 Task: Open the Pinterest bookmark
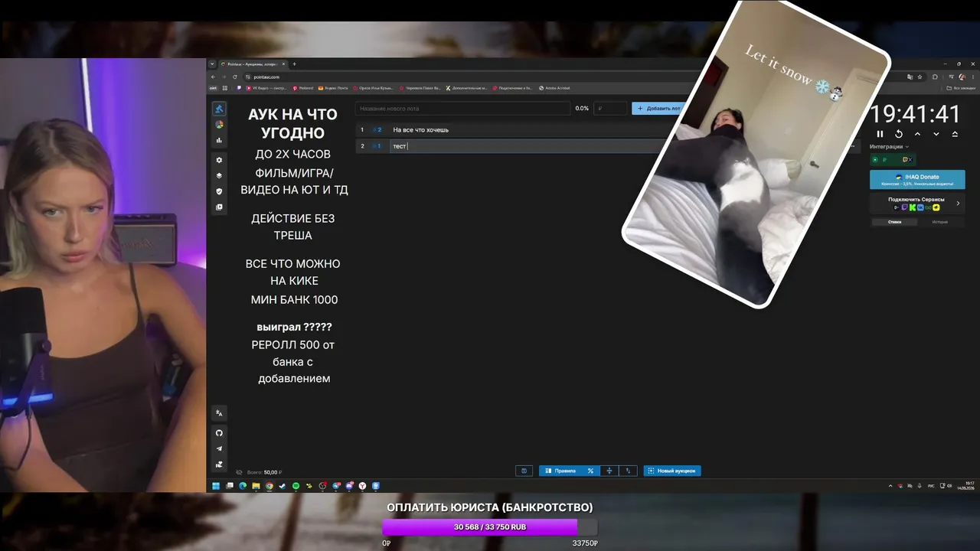point(302,88)
